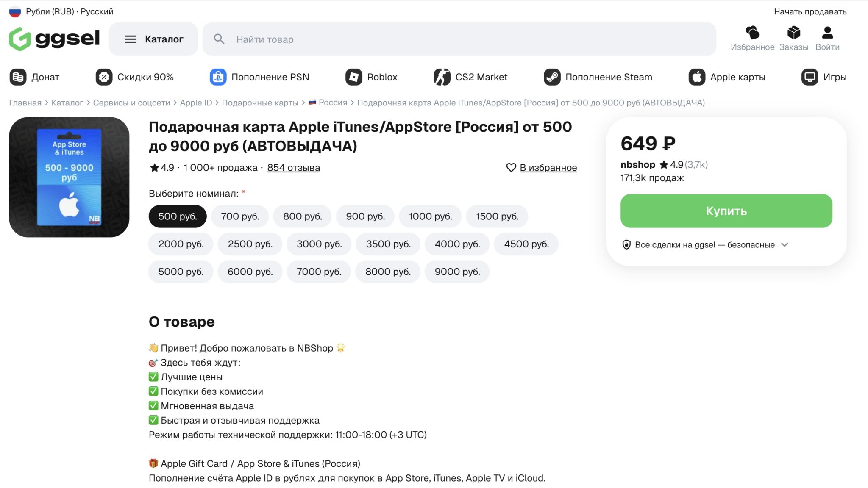Click the star icon next to nbshop rating
This screenshot has width=868, height=488.
(664, 164)
